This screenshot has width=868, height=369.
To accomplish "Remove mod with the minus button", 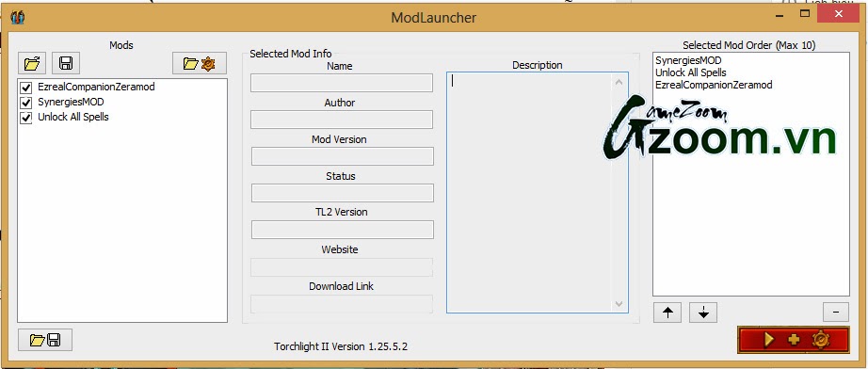I will [836, 312].
